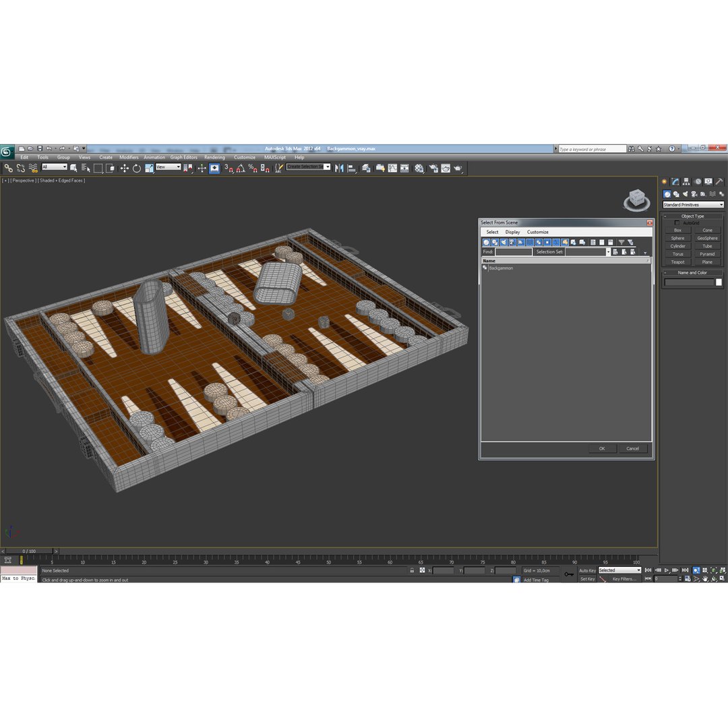The height and width of the screenshot is (728, 728).
Task: Toggle Auto Key mode
Action: (x=587, y=571)
